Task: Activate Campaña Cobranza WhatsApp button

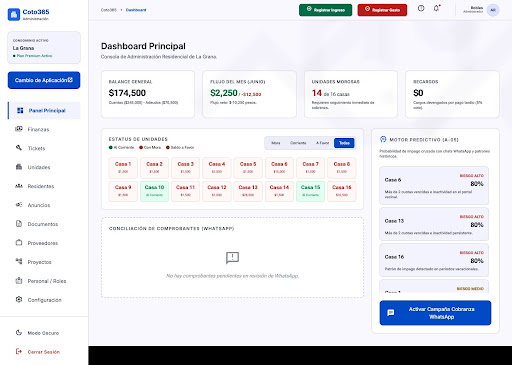Action: tap(435, 313)
